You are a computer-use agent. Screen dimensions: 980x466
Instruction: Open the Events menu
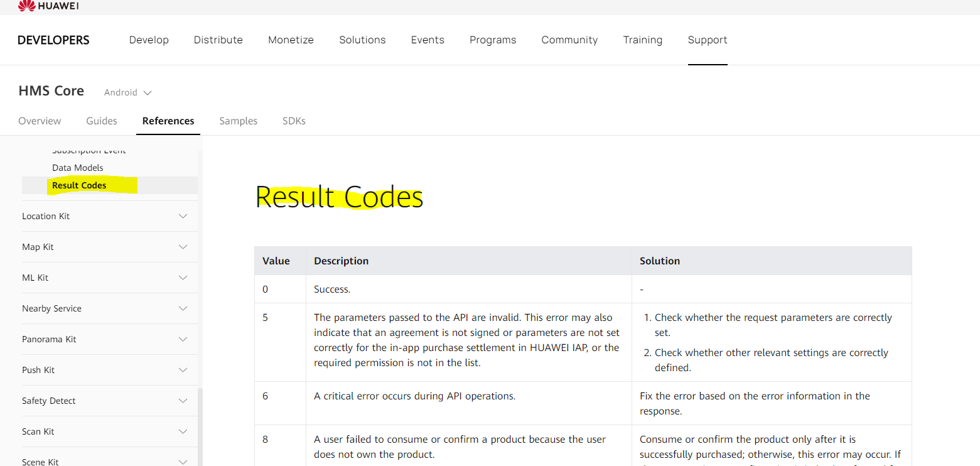[428, 40]
